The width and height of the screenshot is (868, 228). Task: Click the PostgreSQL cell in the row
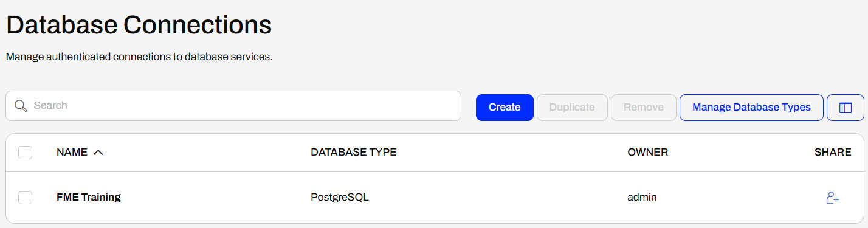coord(340,198)
